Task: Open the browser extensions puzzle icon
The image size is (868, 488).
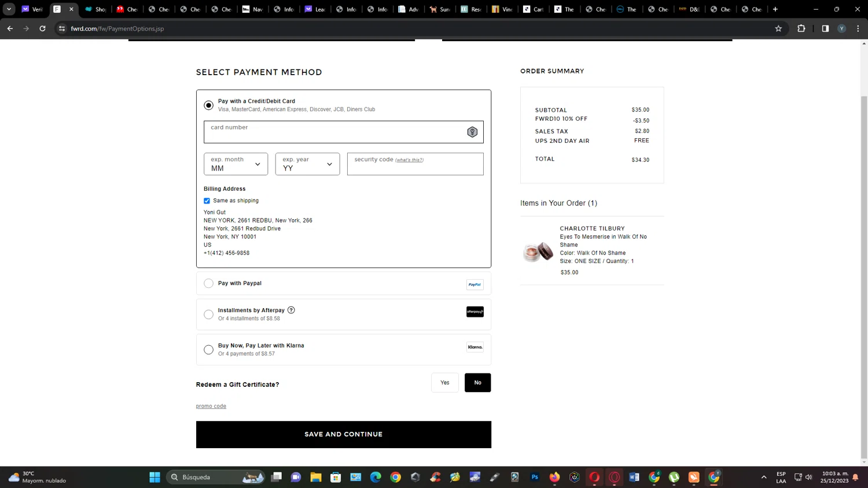Action: pyautogui.click(x=801, y=28)
